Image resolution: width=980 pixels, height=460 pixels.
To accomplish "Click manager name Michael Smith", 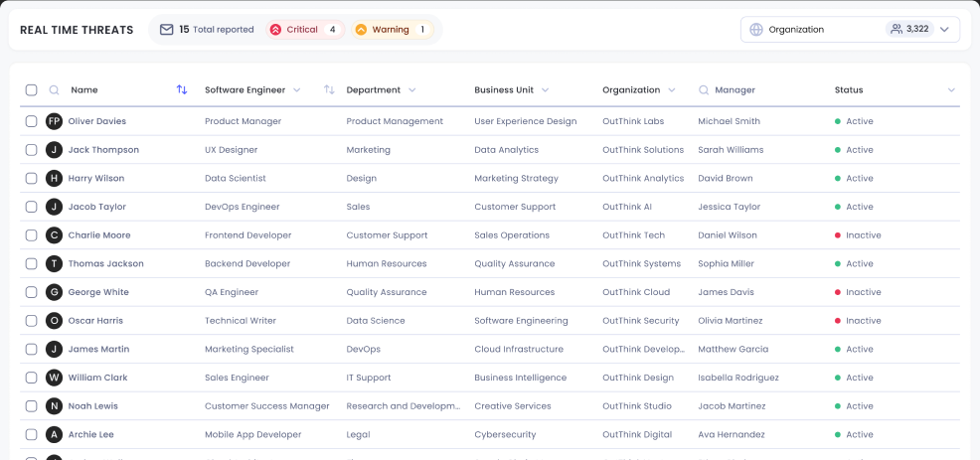I will coord(730,121).
